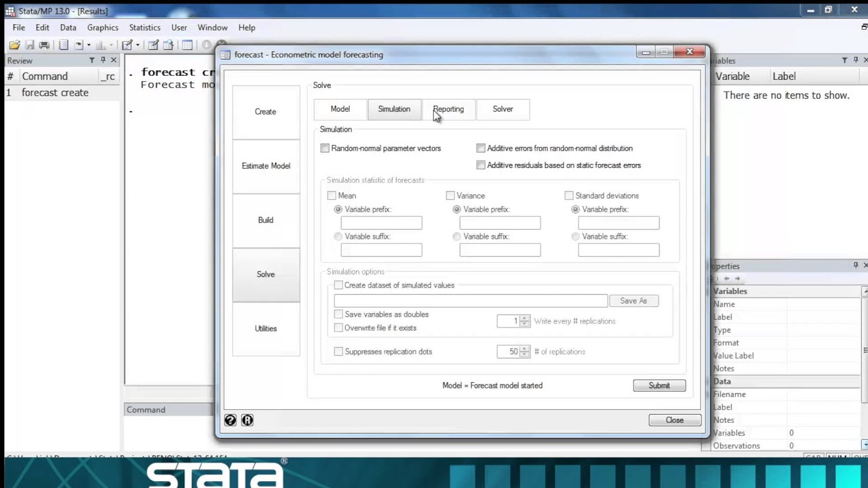Image resolution: width=868 pixels, height=488 pixels.
Task: Open the Do-file Editor dropdown arrow
Action: pos(137,45)
